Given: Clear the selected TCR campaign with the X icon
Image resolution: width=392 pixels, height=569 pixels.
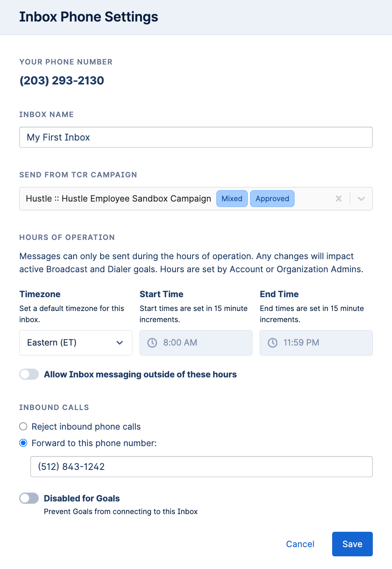Looking at the screenshot, I should [x=339, y=198].
